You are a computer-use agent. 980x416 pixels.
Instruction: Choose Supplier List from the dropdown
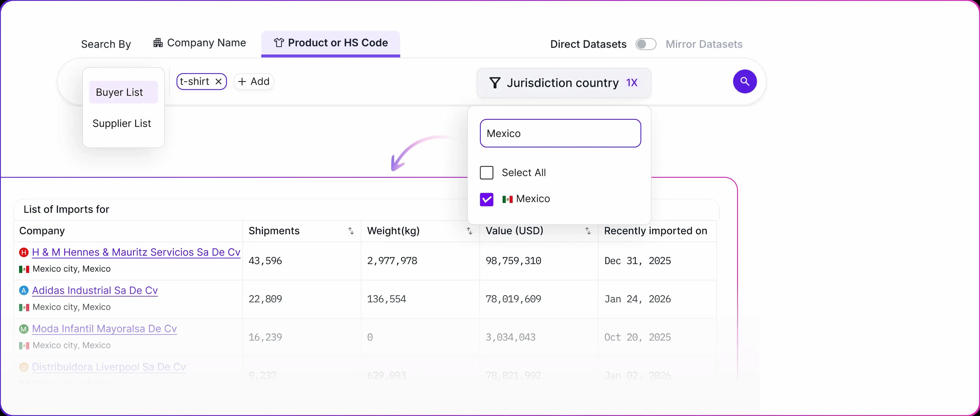[122, 124]
